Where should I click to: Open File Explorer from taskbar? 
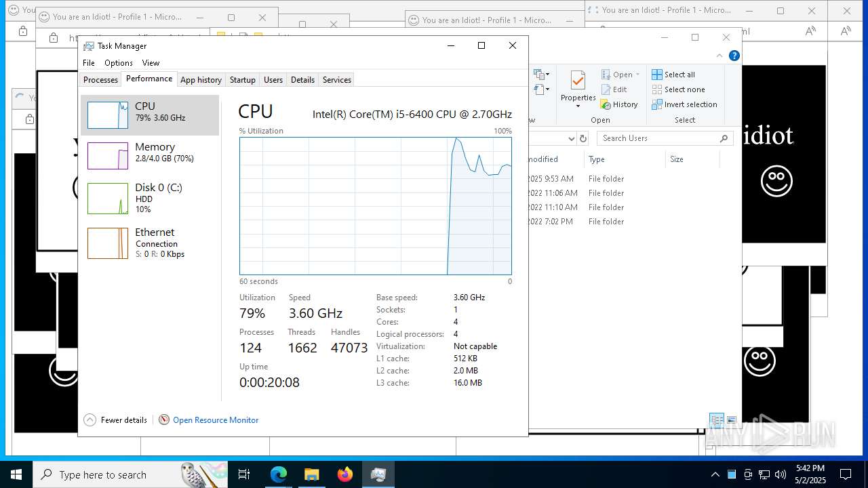tap(312, 474)
